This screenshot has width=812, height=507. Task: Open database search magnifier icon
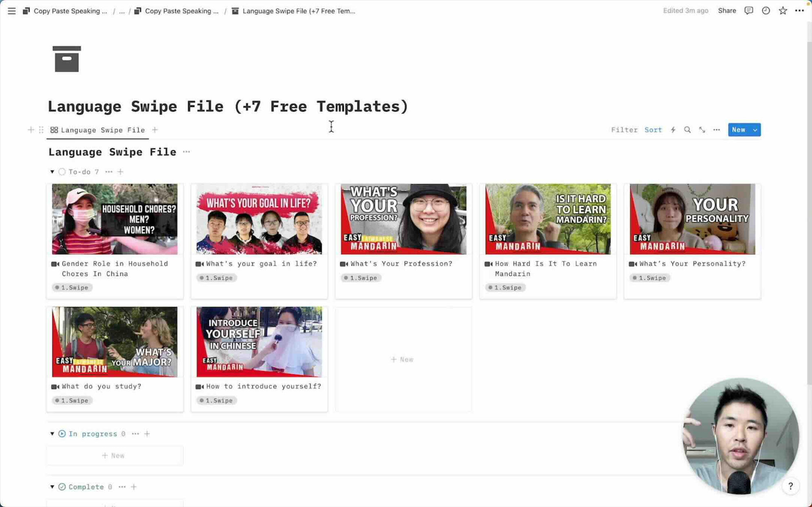coord(687,130)
